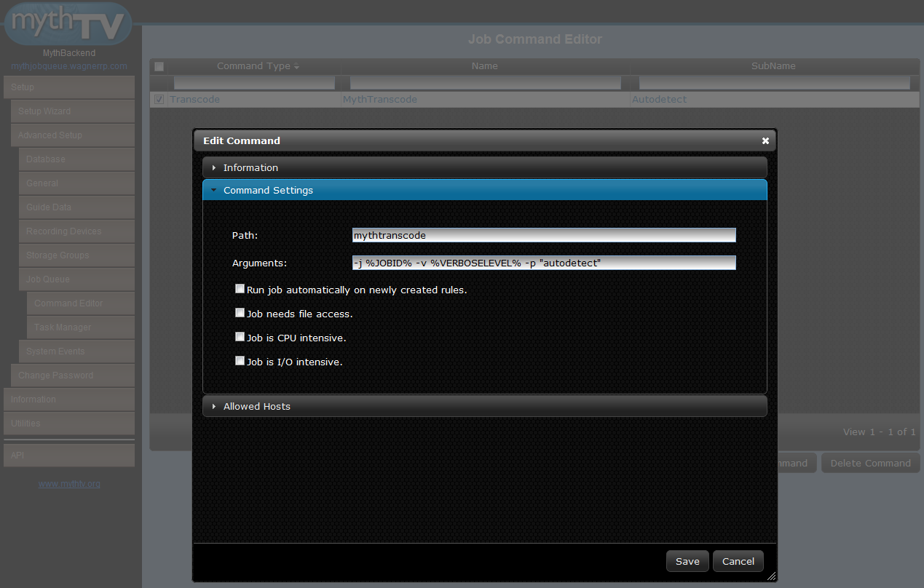Open the www.mythtv.org link
Image resolution: width=924 pixels, height=588 pixels.
coord(69,483)
